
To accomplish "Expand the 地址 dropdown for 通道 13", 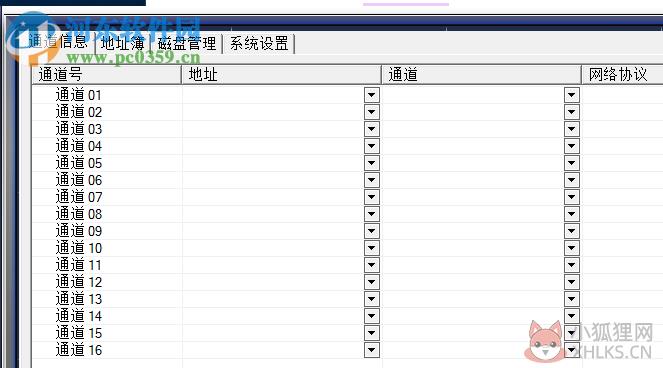I will (x=372, y=299).
